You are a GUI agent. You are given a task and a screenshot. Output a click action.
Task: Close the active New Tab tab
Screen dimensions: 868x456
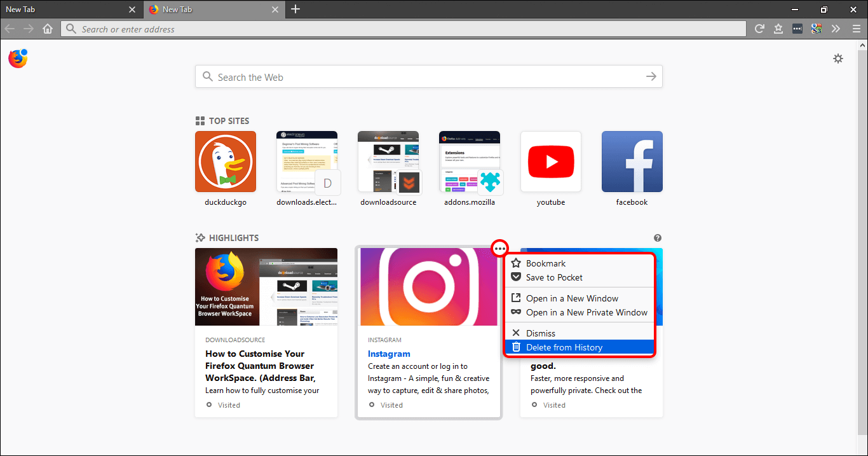(275, 10)
